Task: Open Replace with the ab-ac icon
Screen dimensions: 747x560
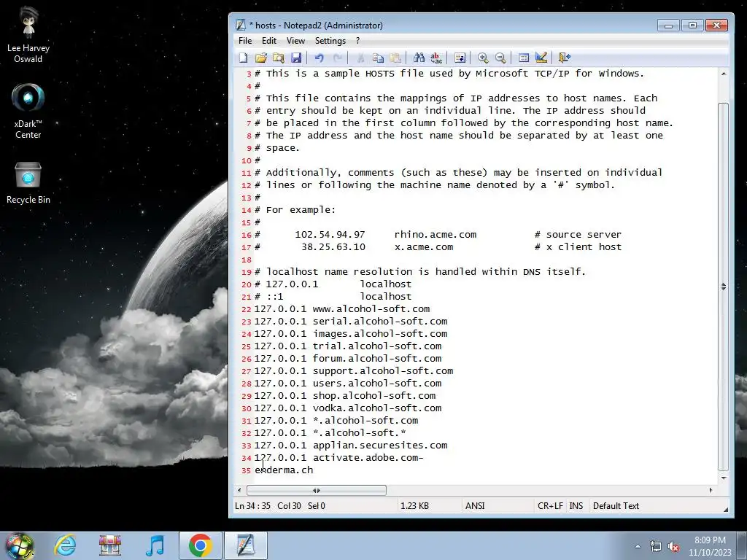Action: click(x=436, y=58)
